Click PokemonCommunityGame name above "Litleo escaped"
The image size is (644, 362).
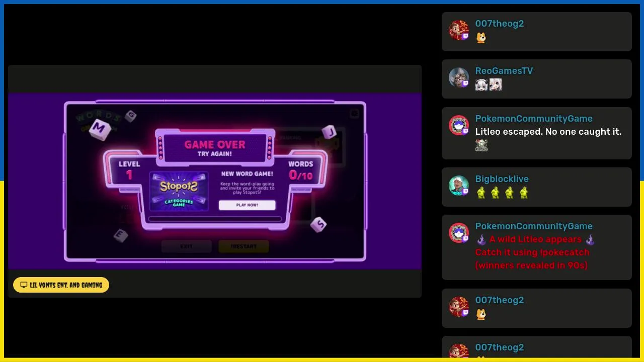(534, 119)
